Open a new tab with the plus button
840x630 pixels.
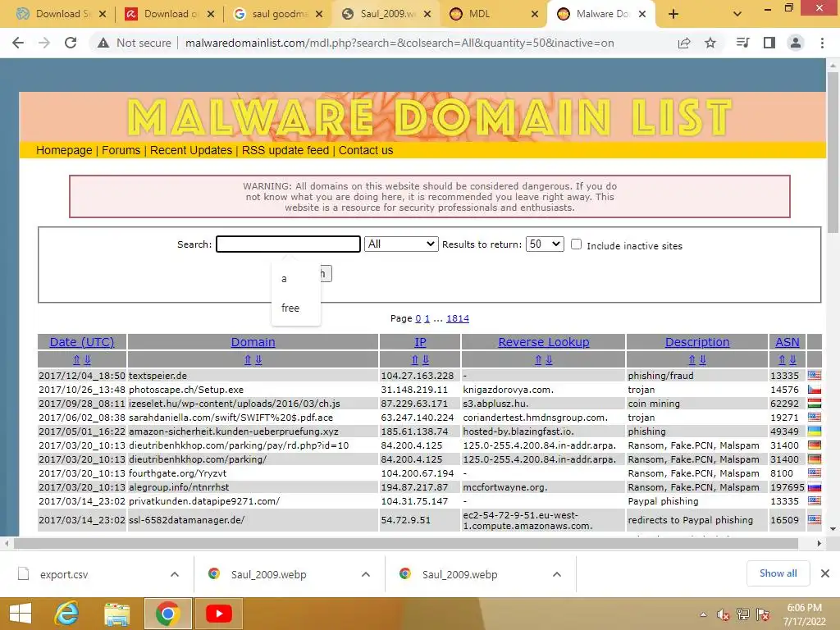coord(673,14)
